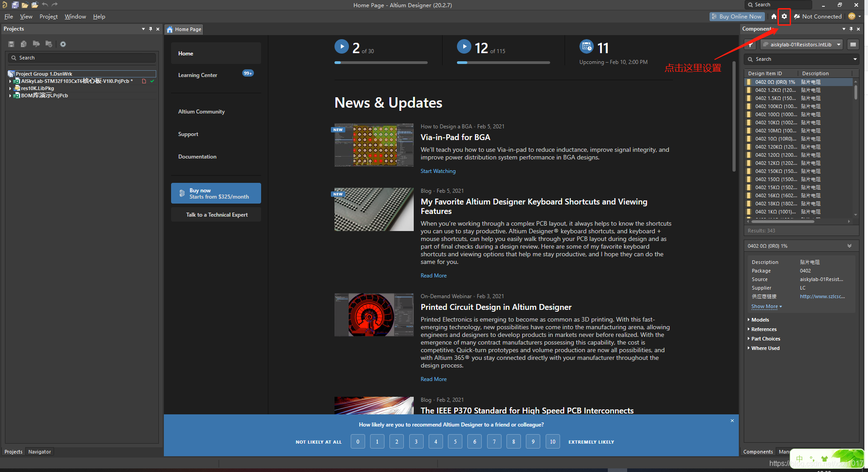Expand the AISkyLab-STM32F103CxT6 project tree

[x=10, y=82]
